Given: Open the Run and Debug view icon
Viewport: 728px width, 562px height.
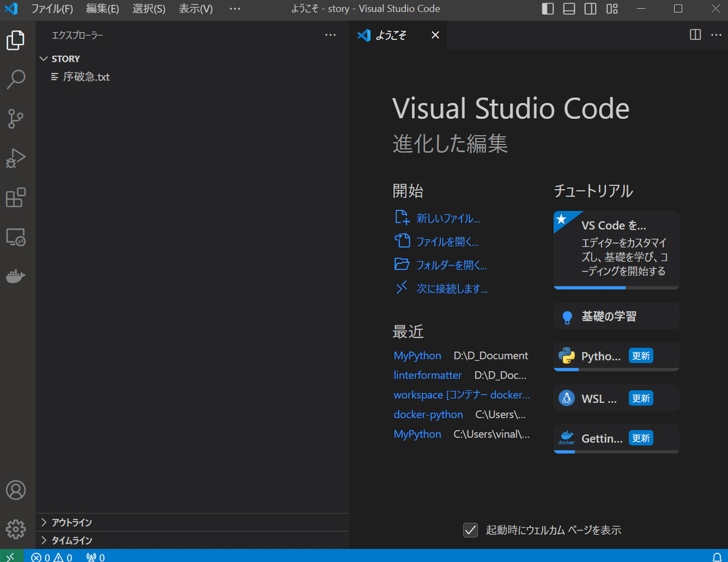Looking at the screenshot, I should (16, 158).
